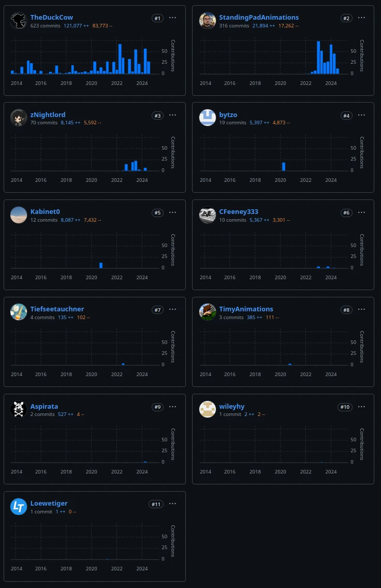Click CFeeney333's avatar image
Screen dimensions: 381x588
208,215
